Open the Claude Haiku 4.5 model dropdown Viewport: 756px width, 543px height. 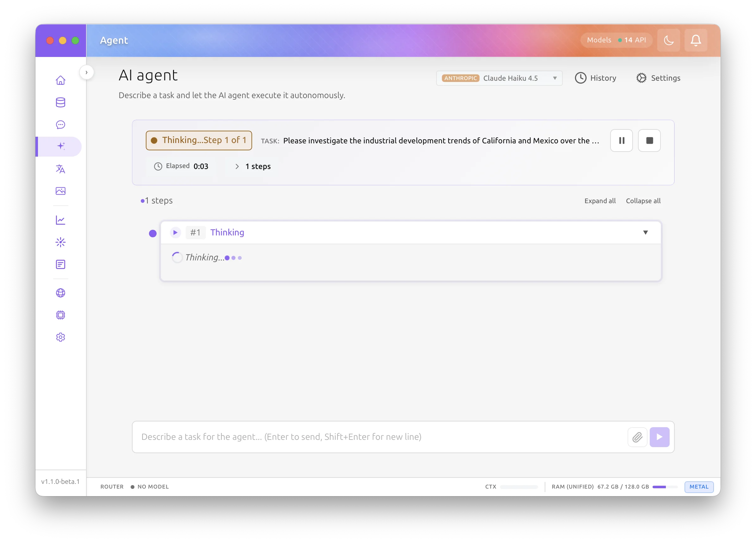pyautogui.click(x=499, y=78)
